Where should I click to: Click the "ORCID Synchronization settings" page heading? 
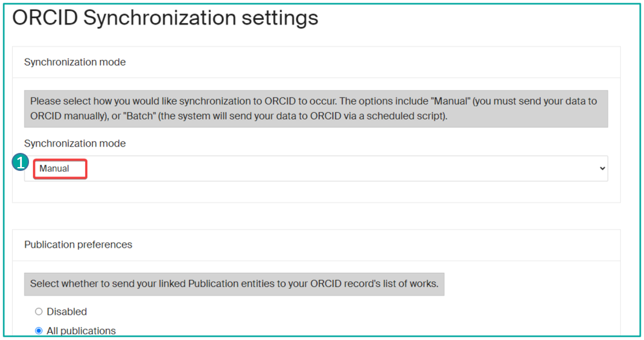click(x=165, y=18)
